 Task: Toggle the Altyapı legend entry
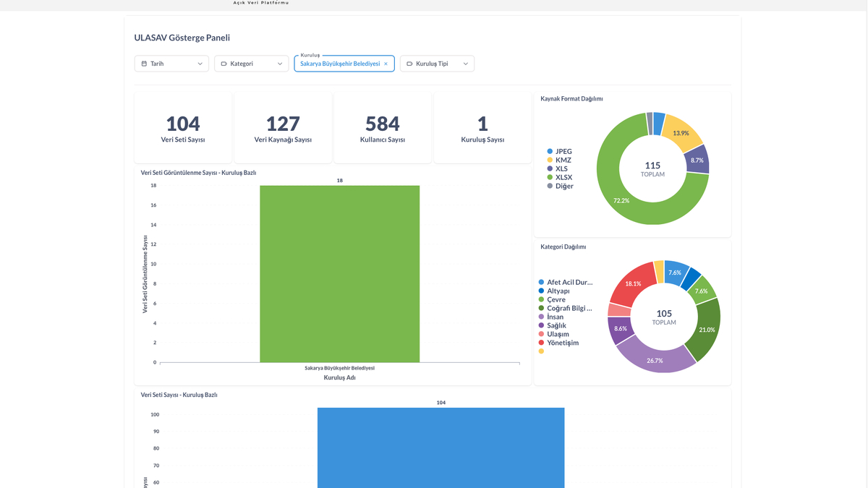[554, 291]
